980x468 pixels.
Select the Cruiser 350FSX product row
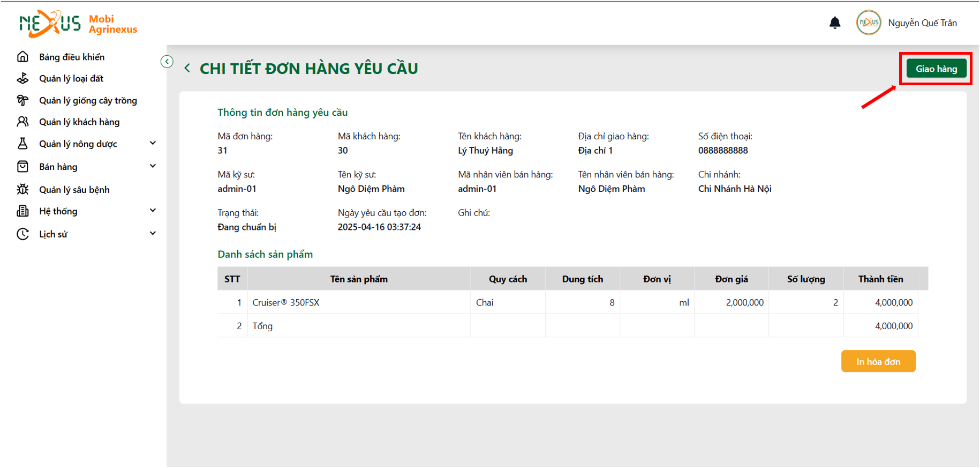(568, 302)
